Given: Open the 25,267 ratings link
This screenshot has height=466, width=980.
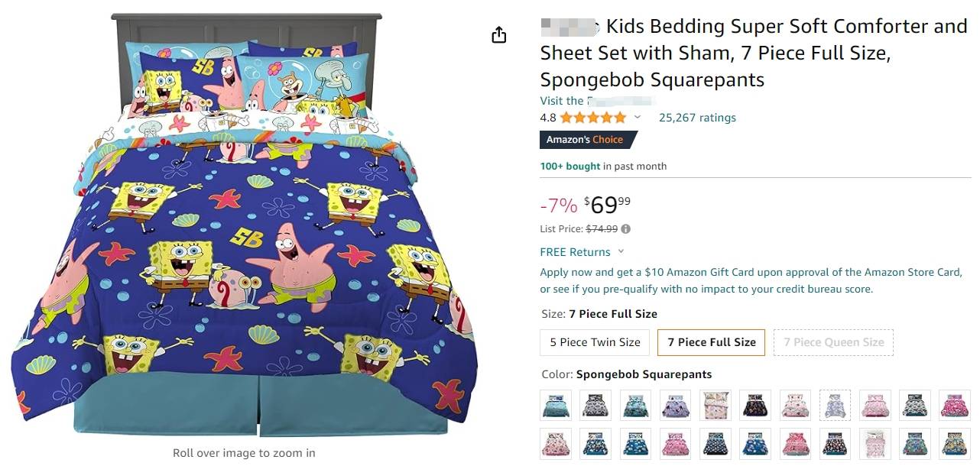Looking at the screenshot, I should click(697, 118).
